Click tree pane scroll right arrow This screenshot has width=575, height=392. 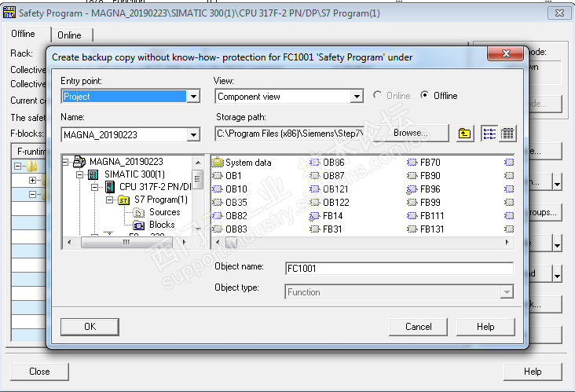(184, 242)
